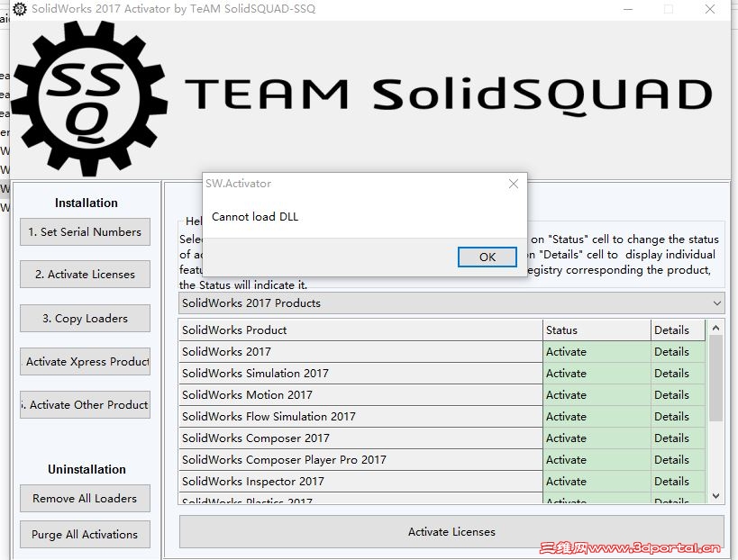Select SolidWorks Flow Simulation 2017 product name
This screenshot has height=560, width=738.
(360, 417)
